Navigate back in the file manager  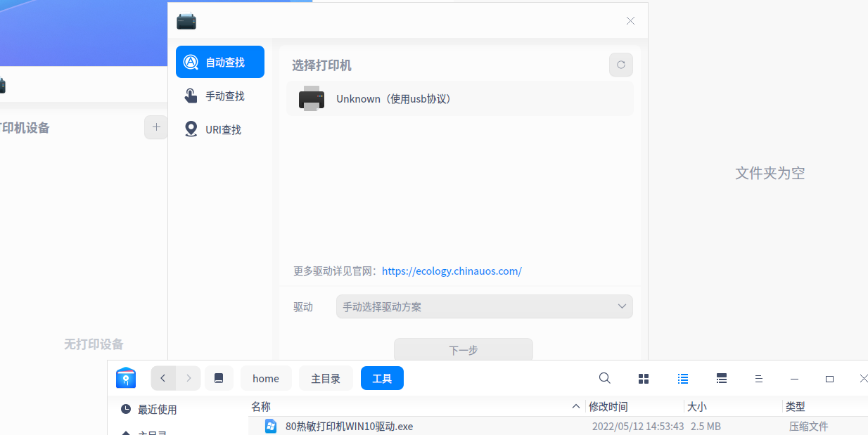click(163, 378)
